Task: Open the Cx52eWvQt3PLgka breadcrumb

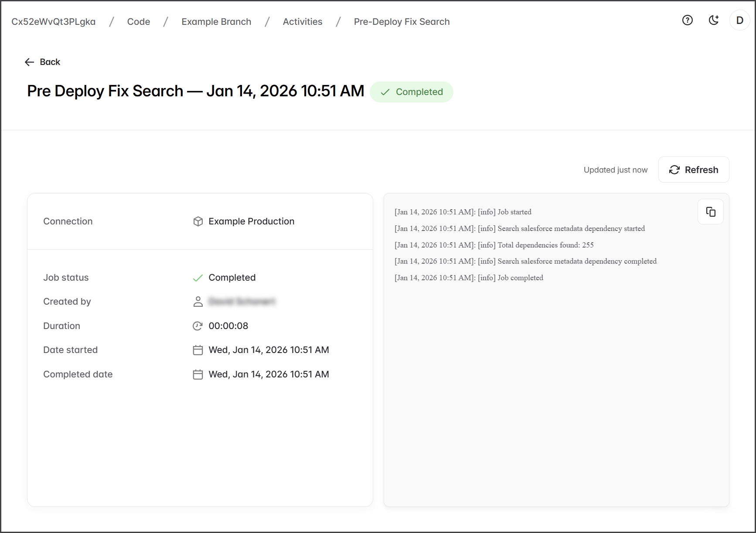Action: click(53, 22)
